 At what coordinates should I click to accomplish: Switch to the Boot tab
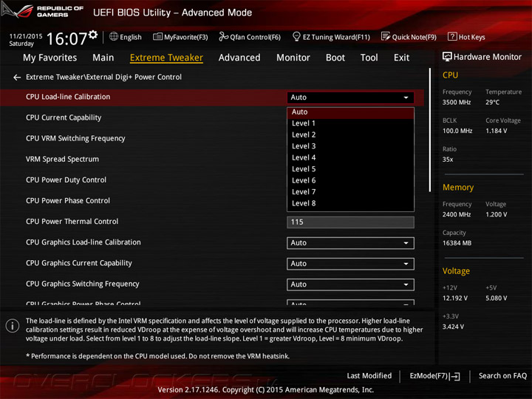point(335,58)
